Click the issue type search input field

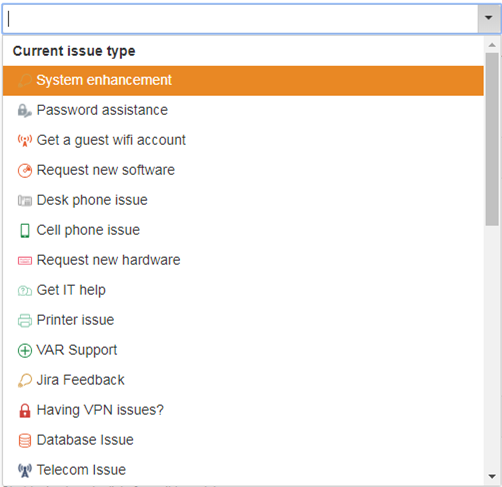241,18
